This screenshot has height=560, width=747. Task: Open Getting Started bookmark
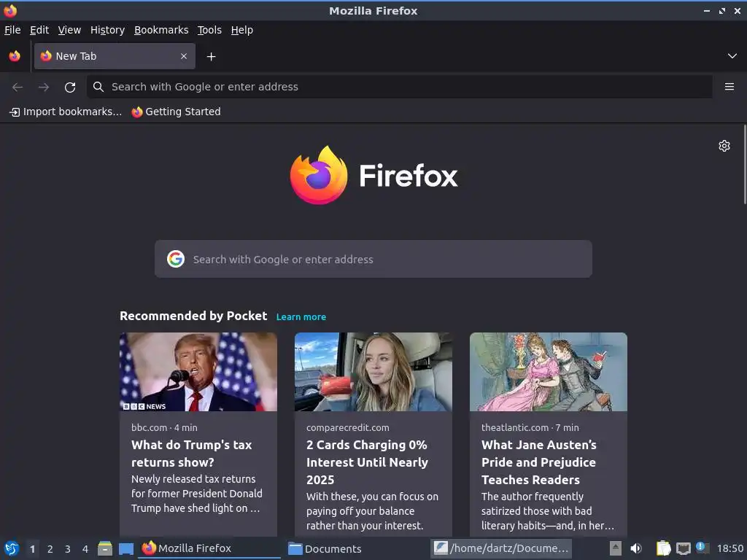(x=177, y=112)
